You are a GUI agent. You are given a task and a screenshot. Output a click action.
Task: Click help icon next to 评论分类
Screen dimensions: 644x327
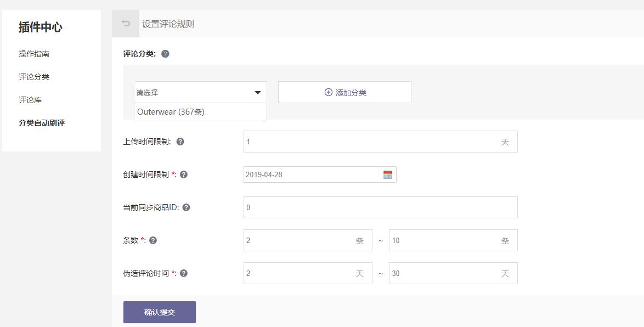pyautogui.click(x=165, y=54)
